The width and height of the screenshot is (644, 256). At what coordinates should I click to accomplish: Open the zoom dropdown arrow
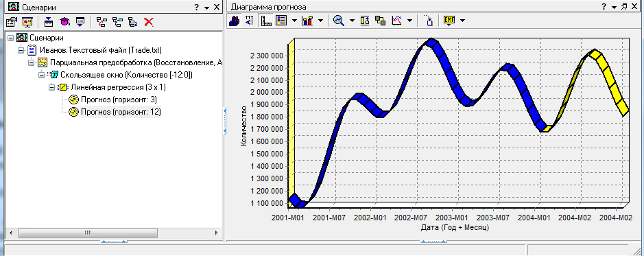tap(352, 21)
